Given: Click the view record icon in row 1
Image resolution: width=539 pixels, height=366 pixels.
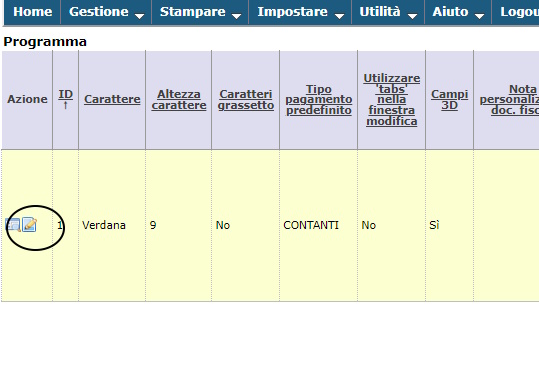Looking at the screenshot, I should (13, 225).
